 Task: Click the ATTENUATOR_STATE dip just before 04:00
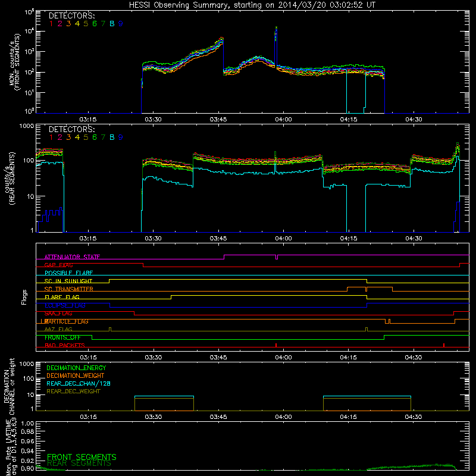click(277, 257)
